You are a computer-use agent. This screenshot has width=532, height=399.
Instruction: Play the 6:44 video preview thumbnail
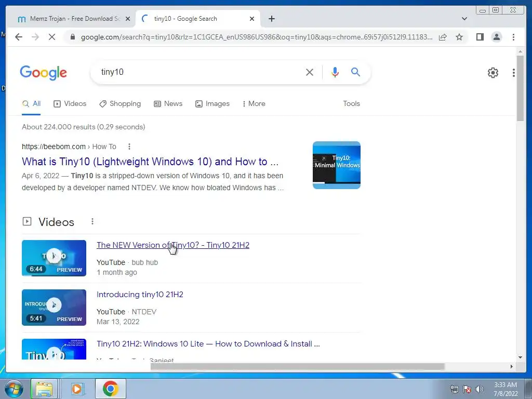[54, 258]
